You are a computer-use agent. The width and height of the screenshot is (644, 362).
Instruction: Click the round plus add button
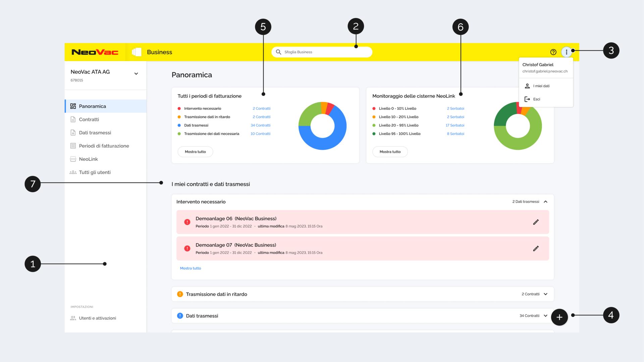point(559,317)
